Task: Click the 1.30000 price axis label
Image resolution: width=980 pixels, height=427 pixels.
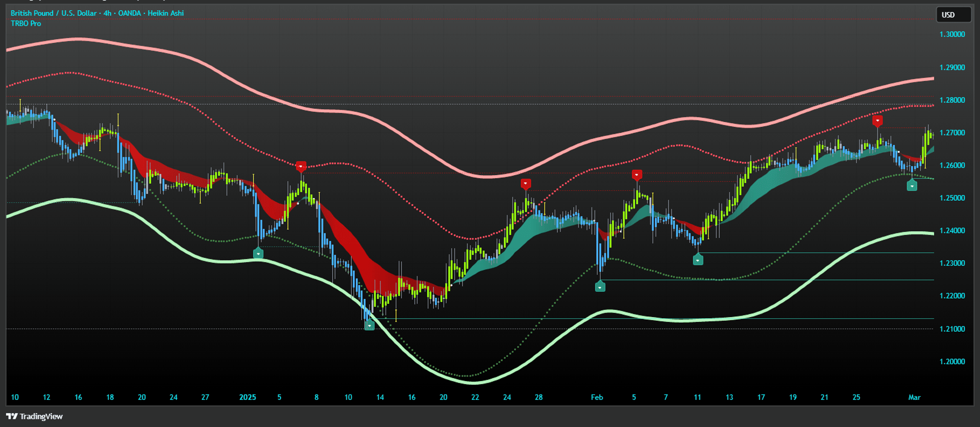Action: coord(952,34)
